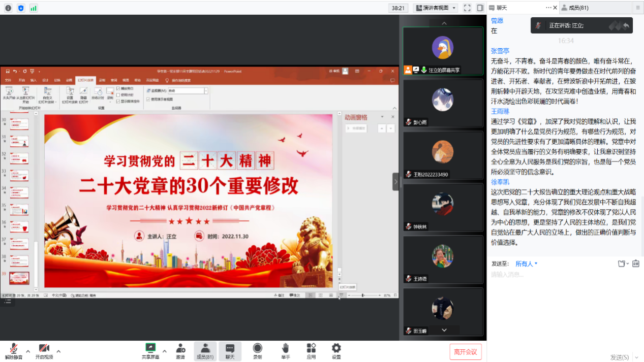Image resolution: width=644 pixels, height=362 pixels.
Task: Raise hand using the hand icon
Action: coord(285,348)
